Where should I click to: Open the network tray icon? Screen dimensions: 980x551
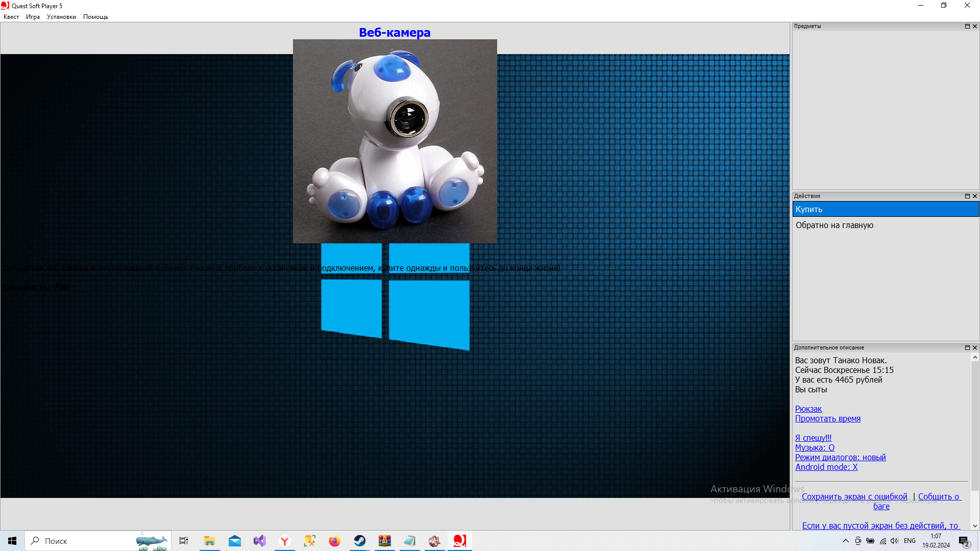coord(883,541)
